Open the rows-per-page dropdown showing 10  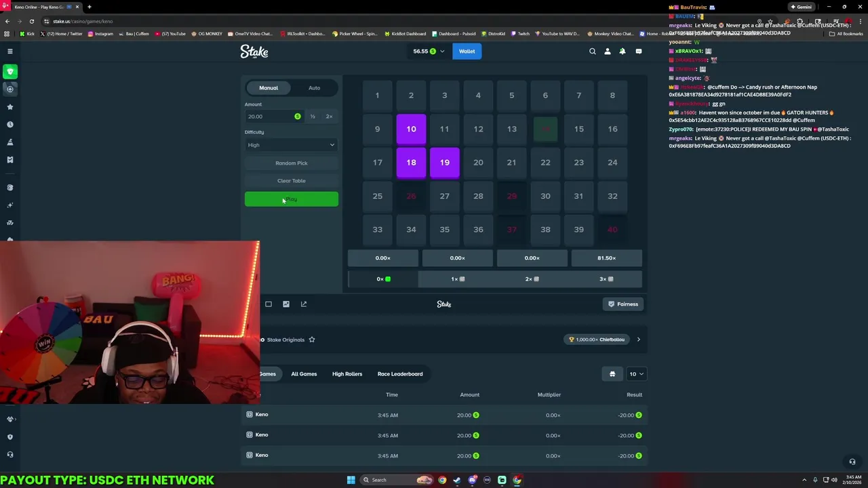coord(636,374)
